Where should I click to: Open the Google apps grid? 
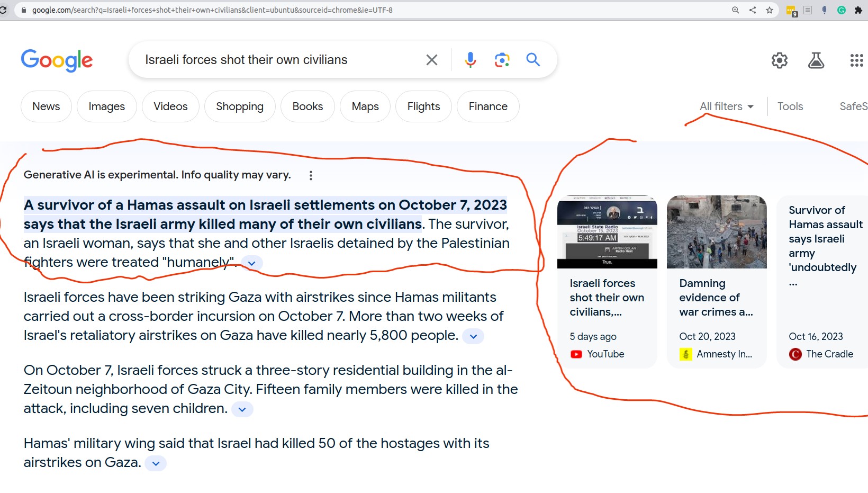(856, 60)
